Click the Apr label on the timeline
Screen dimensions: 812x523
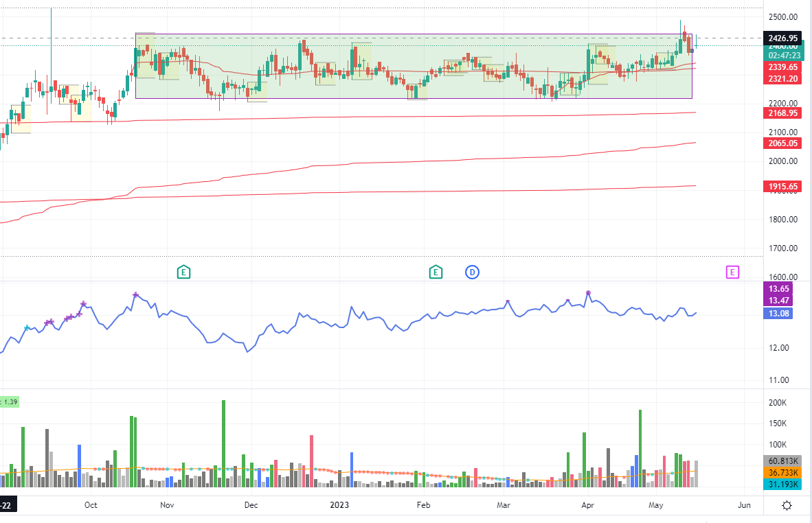coord(587,504)
